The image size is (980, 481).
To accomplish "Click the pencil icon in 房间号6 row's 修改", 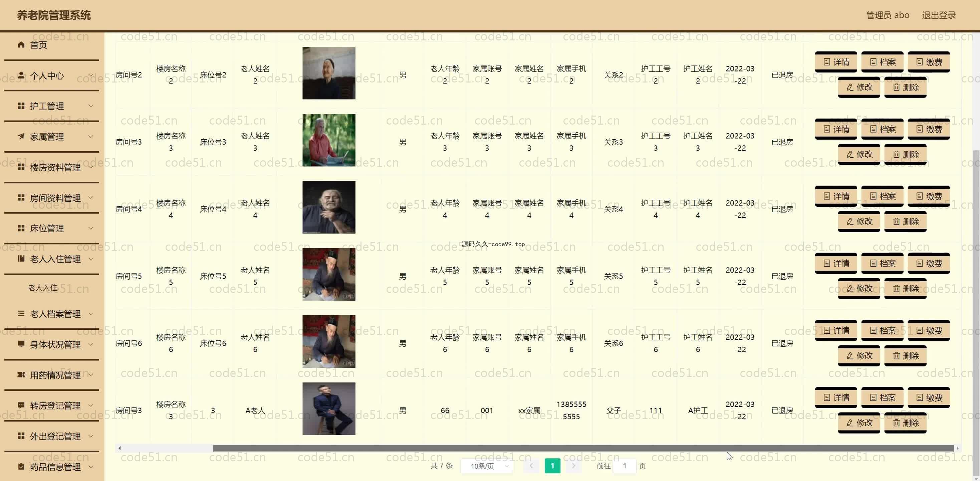I will coord(850,356).
